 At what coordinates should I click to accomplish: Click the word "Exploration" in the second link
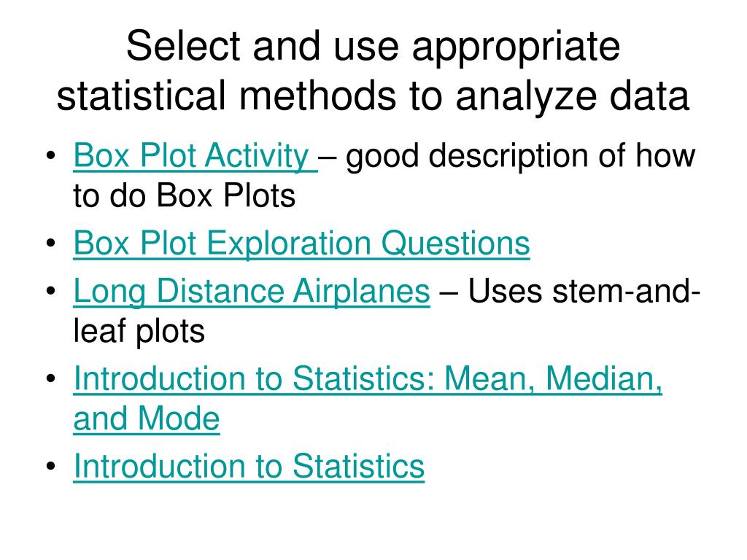289,244
